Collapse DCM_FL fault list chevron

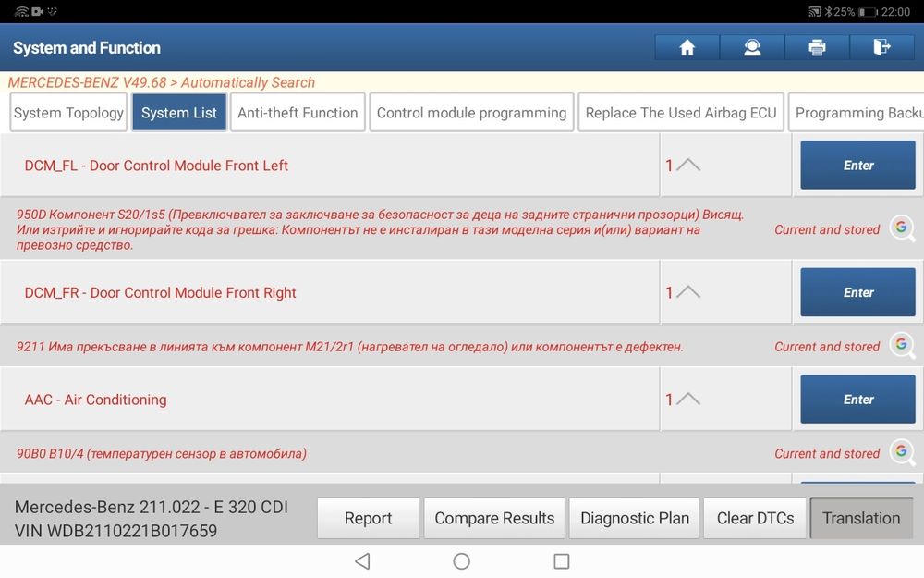[x=687, y=166]
